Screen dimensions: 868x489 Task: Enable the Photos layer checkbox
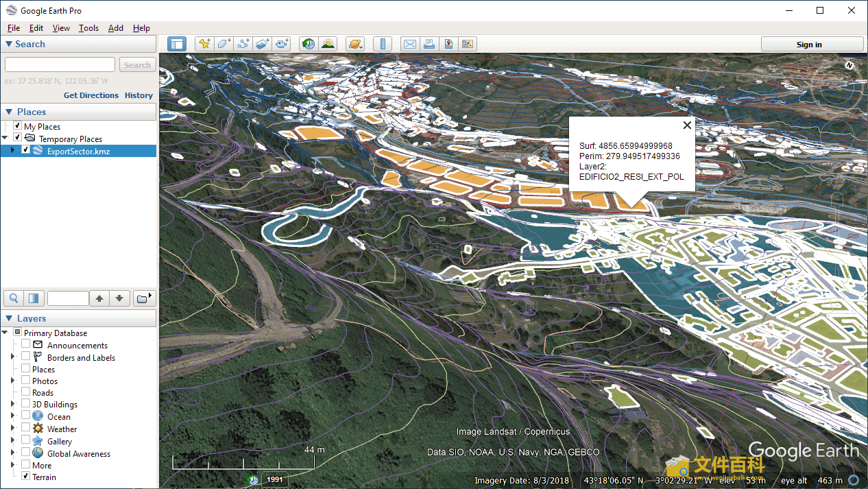coord(25,381)
